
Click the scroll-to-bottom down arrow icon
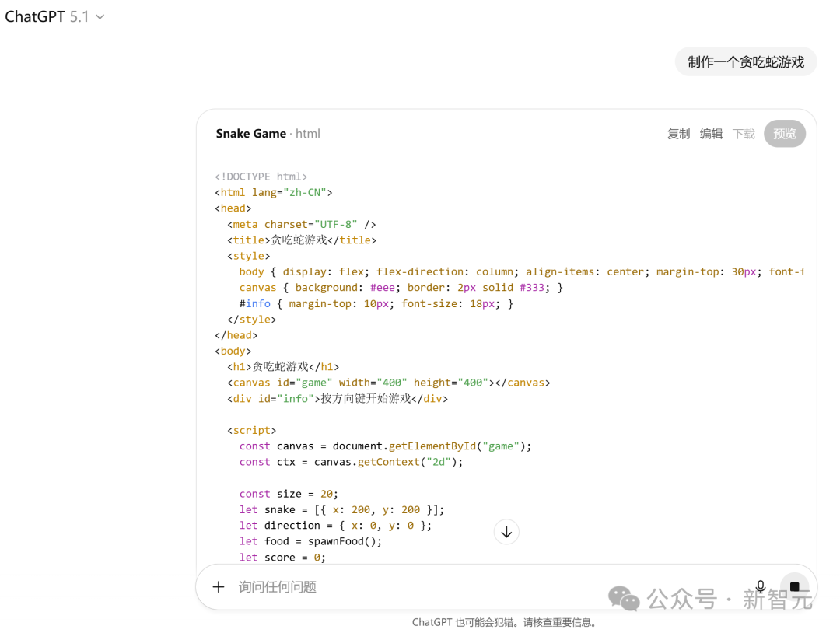[x=506, y=532]
